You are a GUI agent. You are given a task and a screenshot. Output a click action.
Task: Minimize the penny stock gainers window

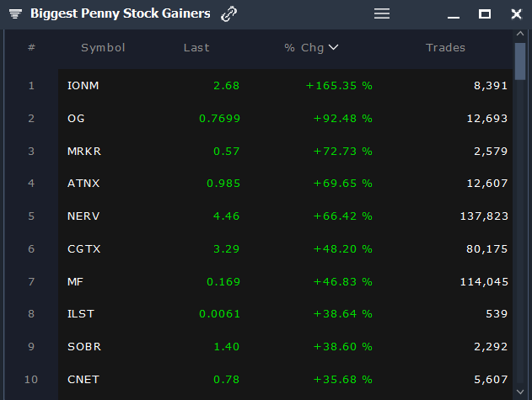[454, 17]
